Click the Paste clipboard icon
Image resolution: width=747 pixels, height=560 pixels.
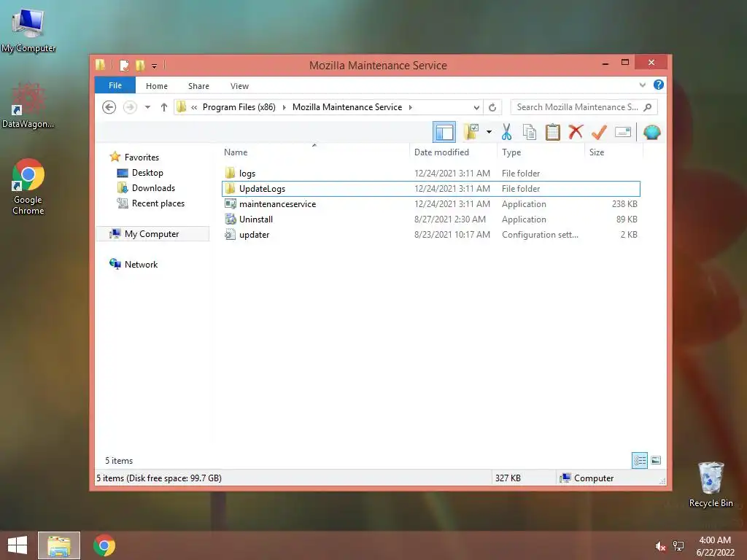[x=553, y=132]
